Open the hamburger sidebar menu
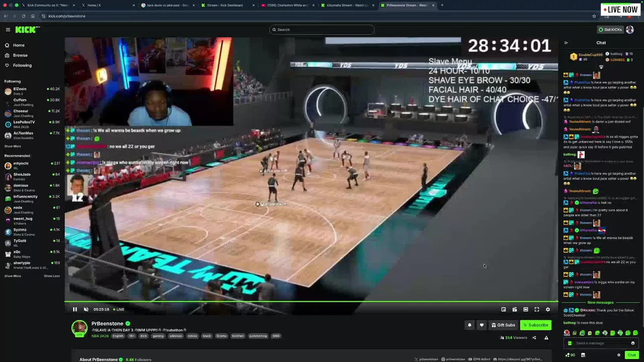The height and width of the screenshot is (362, 644). click(8, 30)
